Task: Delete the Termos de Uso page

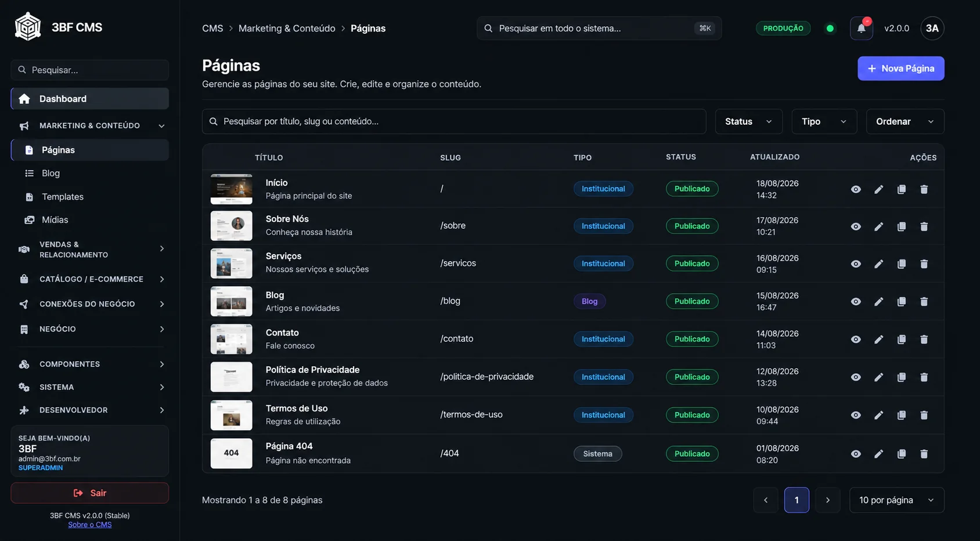Action: pos(924,415)
